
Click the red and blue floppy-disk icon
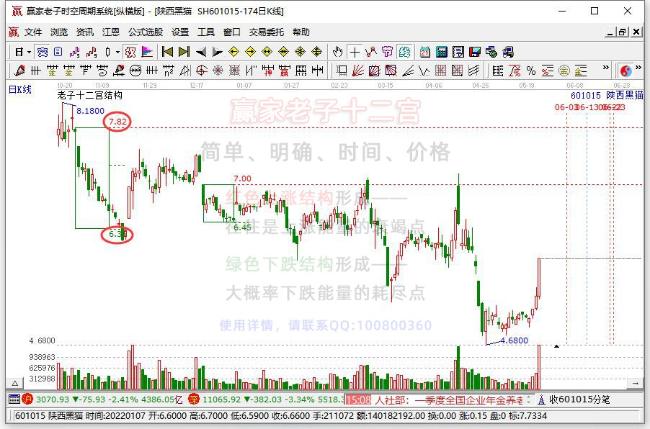(475, 52)
